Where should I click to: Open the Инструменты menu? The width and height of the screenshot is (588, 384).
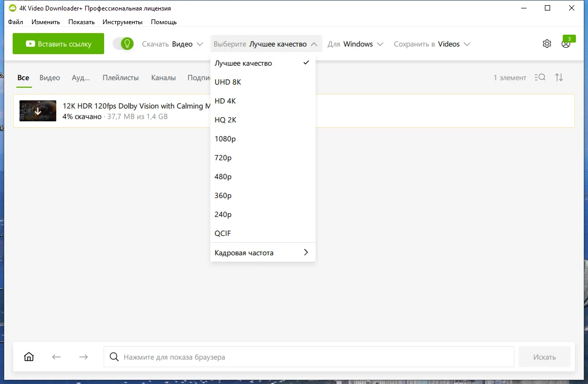point(122,22)
